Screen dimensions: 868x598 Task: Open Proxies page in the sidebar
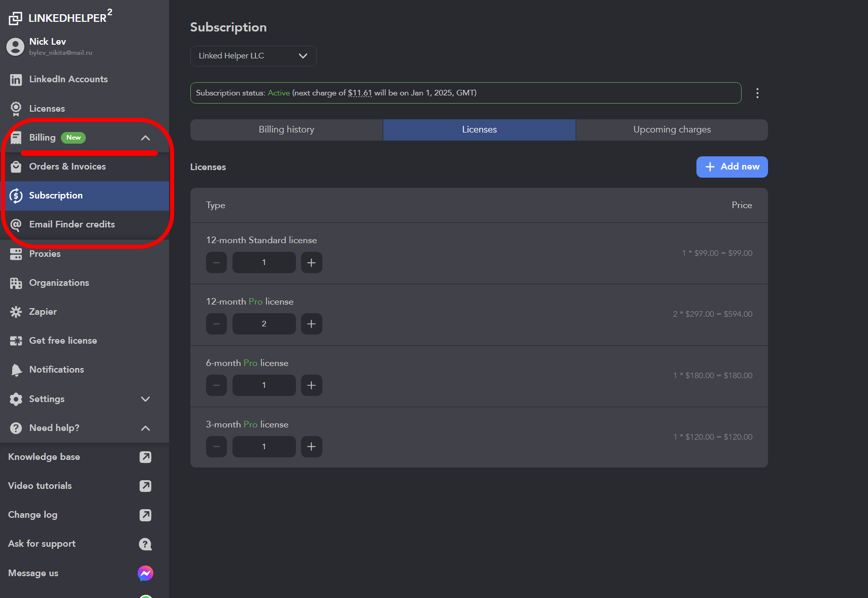(x=84, y=254)
